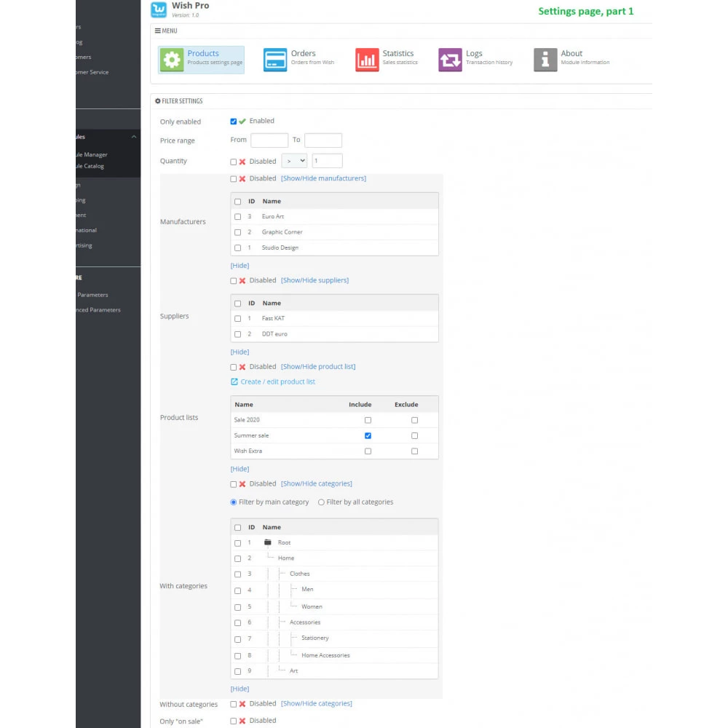Enable the Only on sale checkbox

tap(234, 721)
